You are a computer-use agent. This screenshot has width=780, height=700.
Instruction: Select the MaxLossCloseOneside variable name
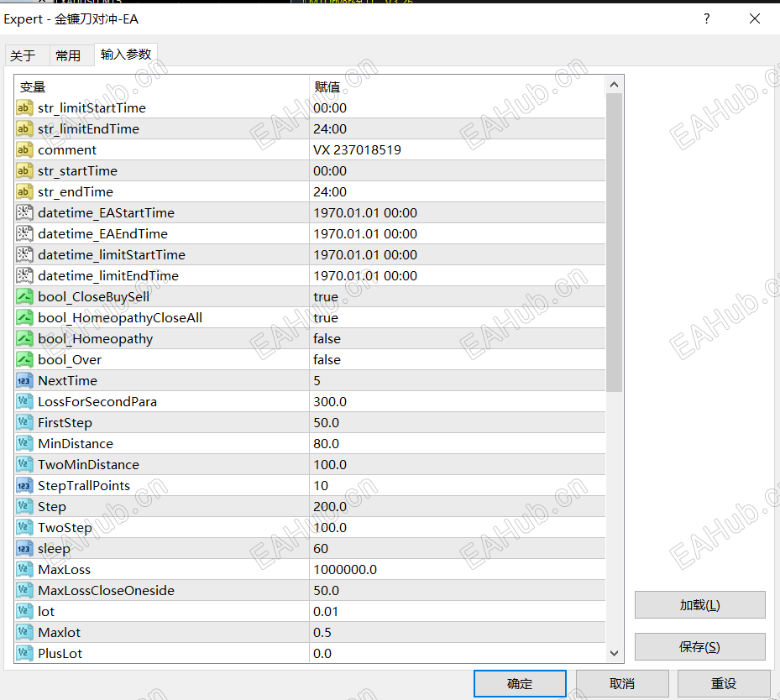point(107,591)
